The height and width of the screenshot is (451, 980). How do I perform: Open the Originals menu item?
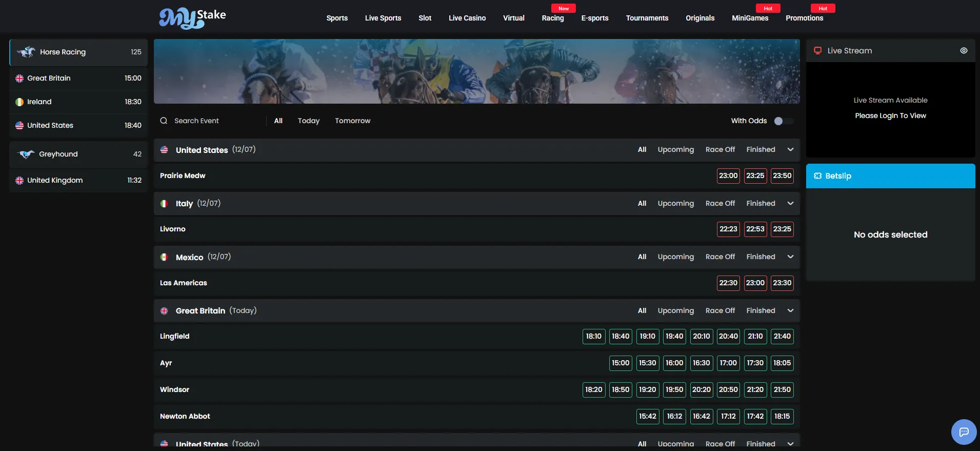point(699,18)
